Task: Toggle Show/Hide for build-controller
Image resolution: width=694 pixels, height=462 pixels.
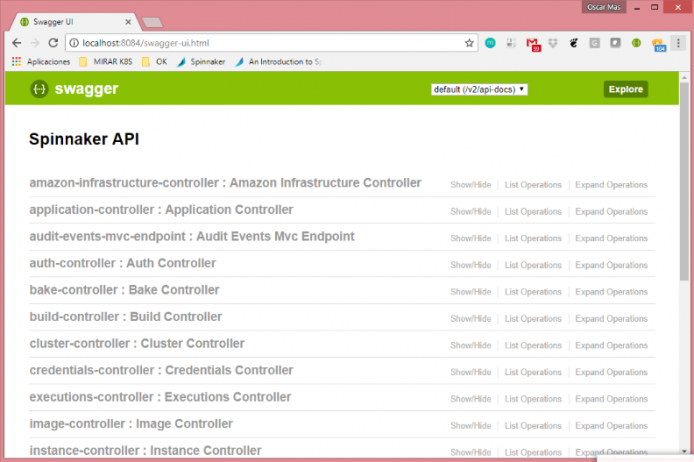Action: point(470,319)
